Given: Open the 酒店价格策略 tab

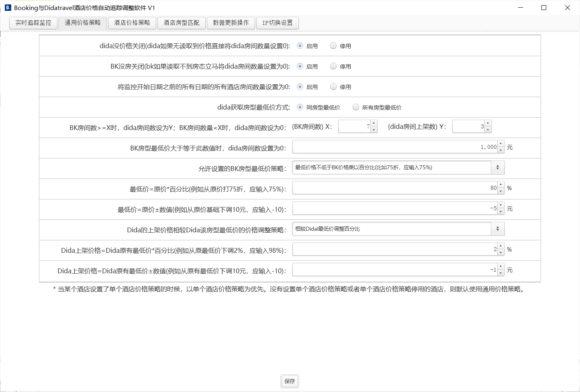Looking at the screenshot, I should point(132,23).
